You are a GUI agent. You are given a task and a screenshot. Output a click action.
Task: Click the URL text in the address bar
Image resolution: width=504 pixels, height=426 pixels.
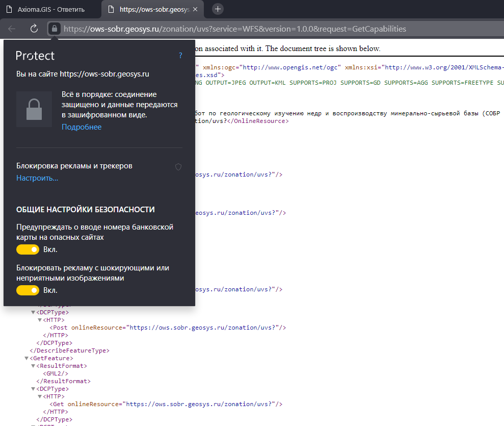point(234,29)
